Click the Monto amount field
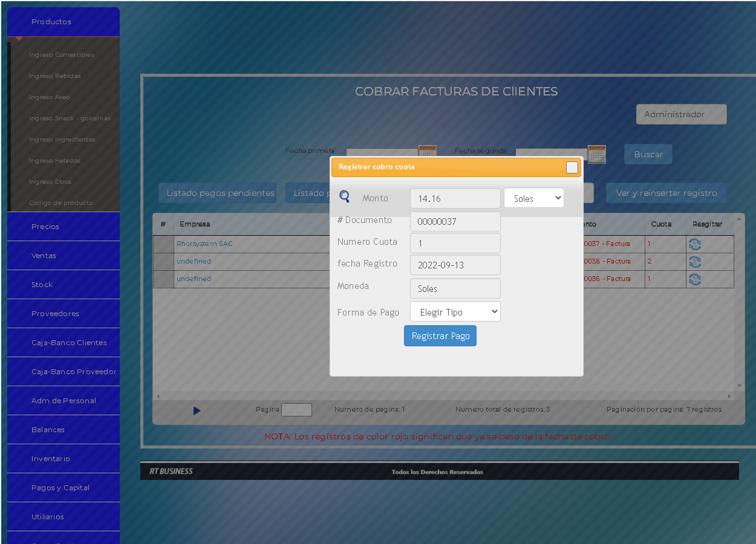The height and width of the screenshot is (544, 756). click(x=455, y=198)
